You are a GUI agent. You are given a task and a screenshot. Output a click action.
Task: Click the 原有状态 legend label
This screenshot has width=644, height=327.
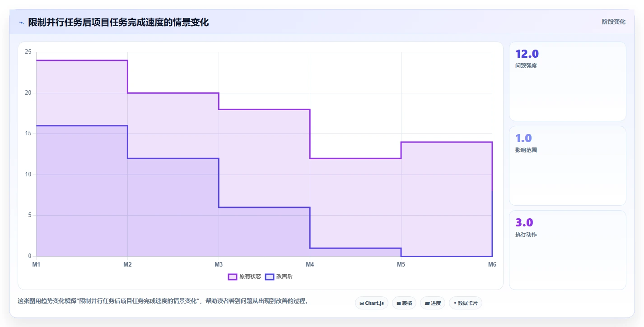click(250, 276)
